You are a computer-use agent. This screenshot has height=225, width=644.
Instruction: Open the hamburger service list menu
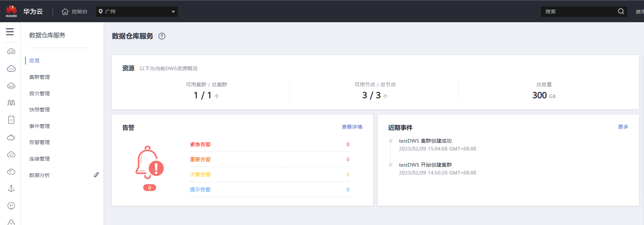click(10, 32)
